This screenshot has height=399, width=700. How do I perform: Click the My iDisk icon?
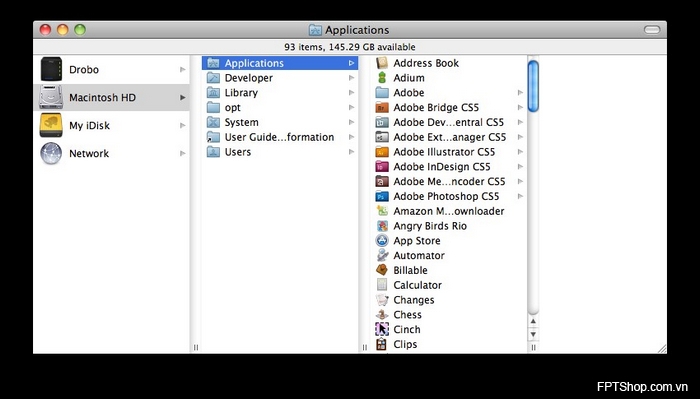[x=51, y=125]
